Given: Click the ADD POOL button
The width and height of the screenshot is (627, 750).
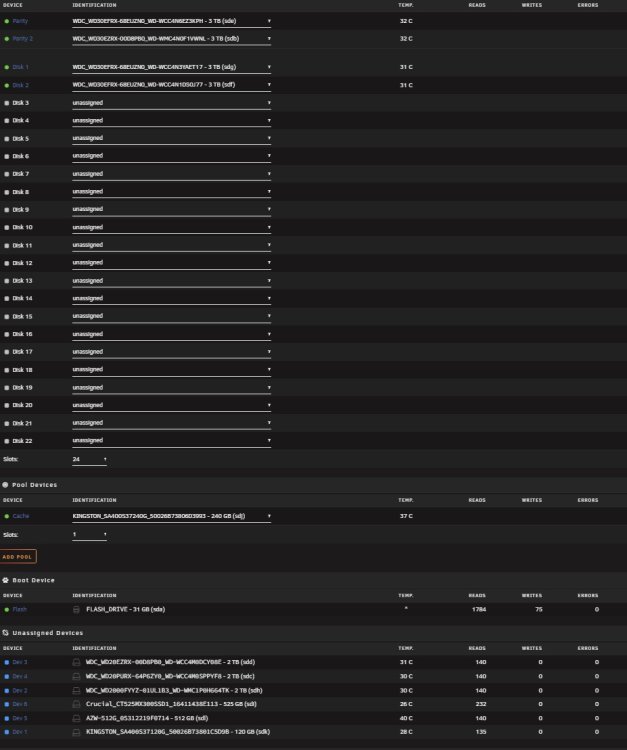Looking at the screenshot, I should [18, 557].
